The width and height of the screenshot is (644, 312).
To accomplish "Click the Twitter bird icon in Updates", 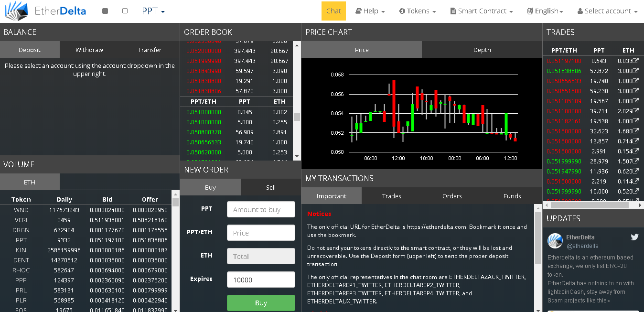I will pos(634,237).
